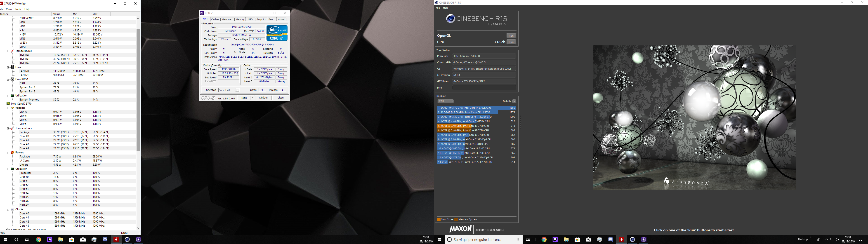Click the Windows search box 'Scrivi qui per eseguire'
868x244 pixels.
(x=484, y=240)
